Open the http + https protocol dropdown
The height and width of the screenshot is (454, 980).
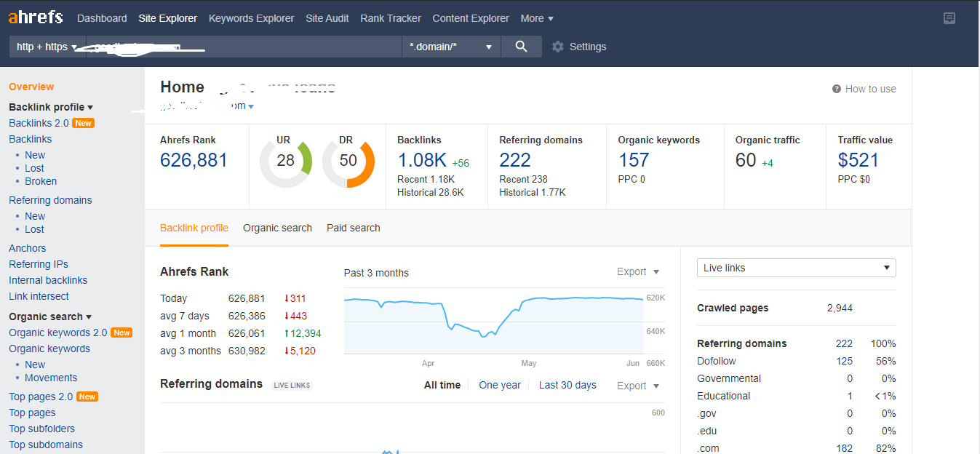(x=47, y=46)
